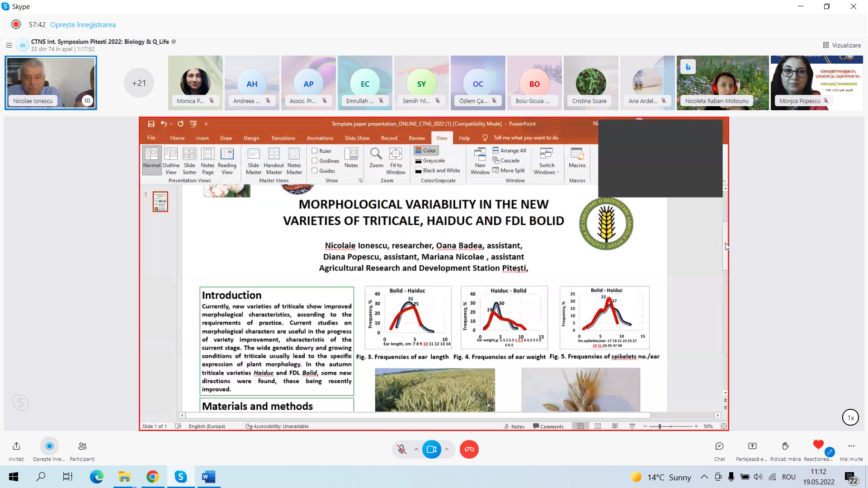Select Grayscale mode
868x488 pixels.
pyautogui.click(x=430, y=160)
